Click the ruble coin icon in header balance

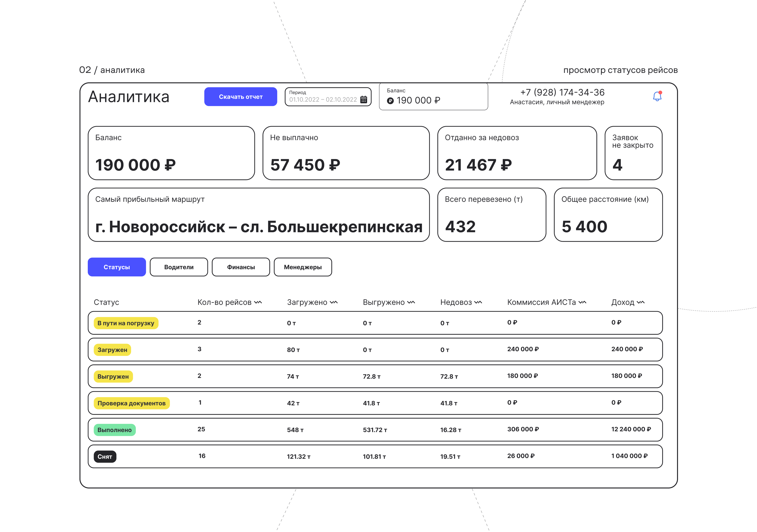[390, 101]
